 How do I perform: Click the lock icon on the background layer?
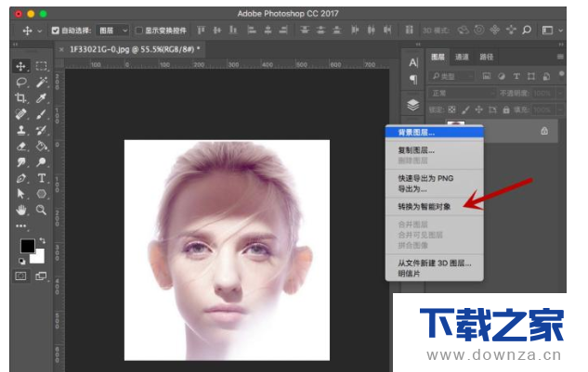[544, 131]
